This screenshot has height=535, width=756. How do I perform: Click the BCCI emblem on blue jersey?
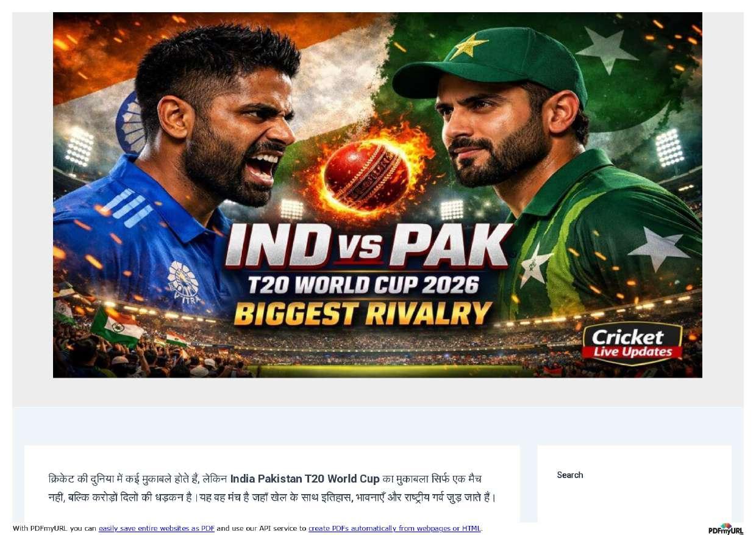[183, 281]
